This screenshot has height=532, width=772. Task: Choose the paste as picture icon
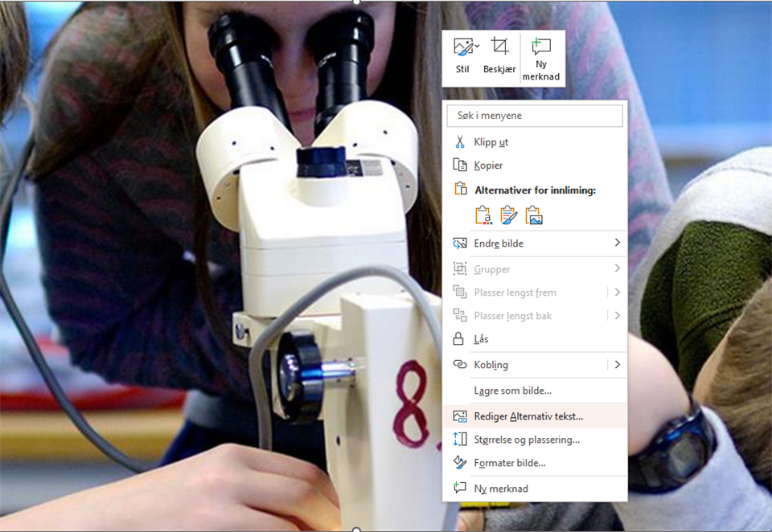tap(533, 215)
